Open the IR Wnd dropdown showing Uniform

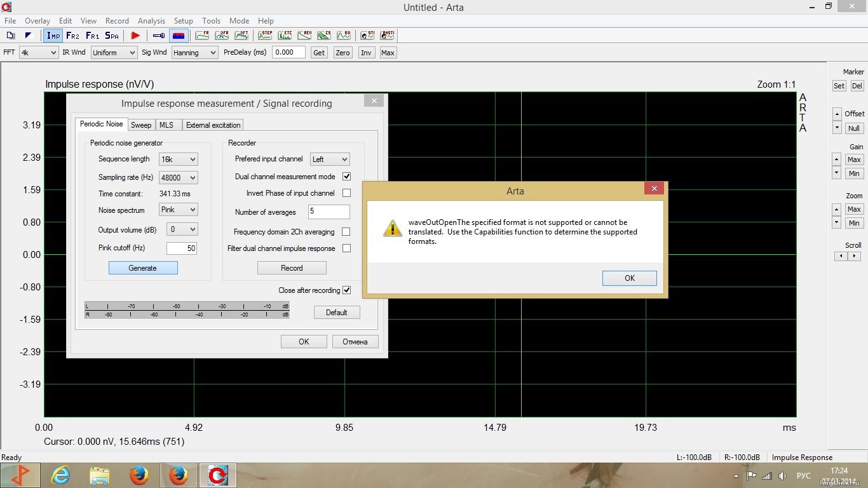tap(114, 53)
